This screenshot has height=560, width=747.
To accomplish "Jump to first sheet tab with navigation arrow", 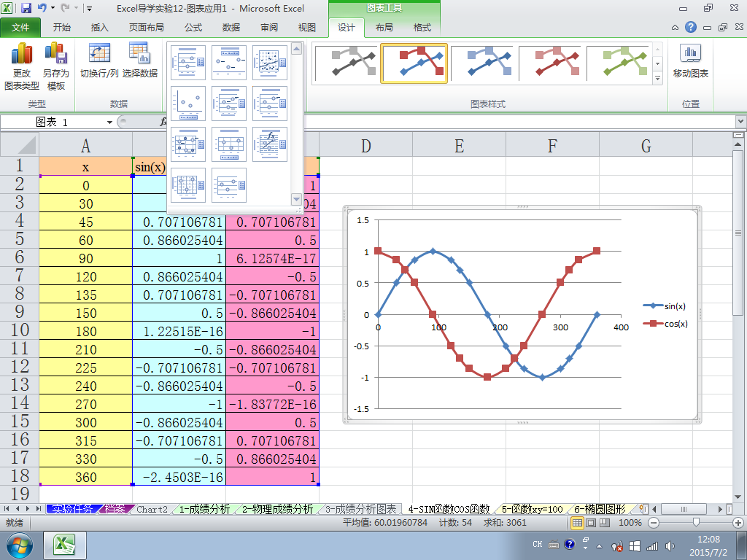I will (7, 509).
